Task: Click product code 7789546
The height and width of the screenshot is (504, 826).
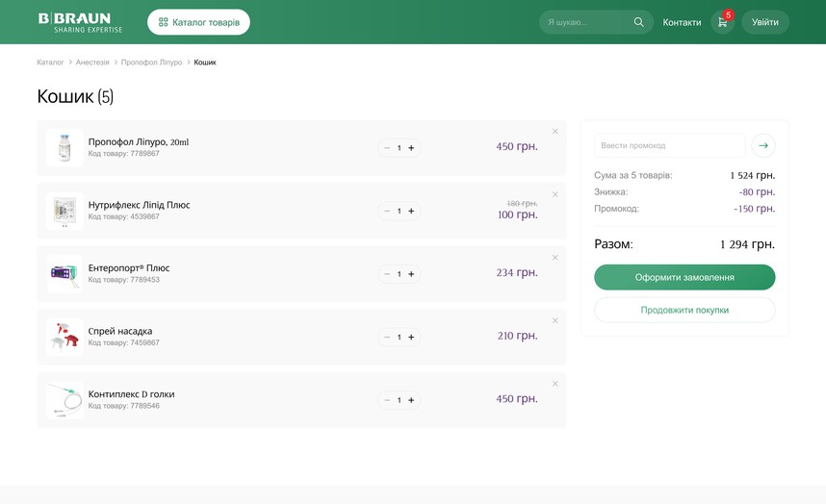Action: 124,406
